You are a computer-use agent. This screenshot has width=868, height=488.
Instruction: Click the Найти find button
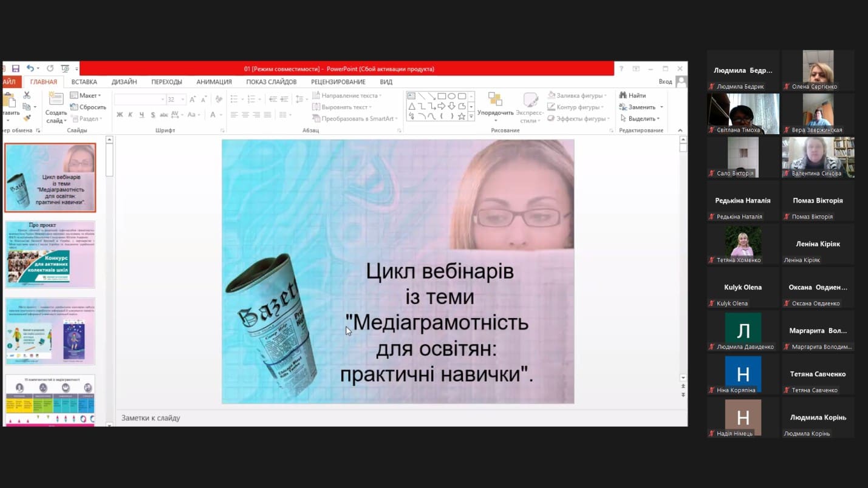(632, 95)
